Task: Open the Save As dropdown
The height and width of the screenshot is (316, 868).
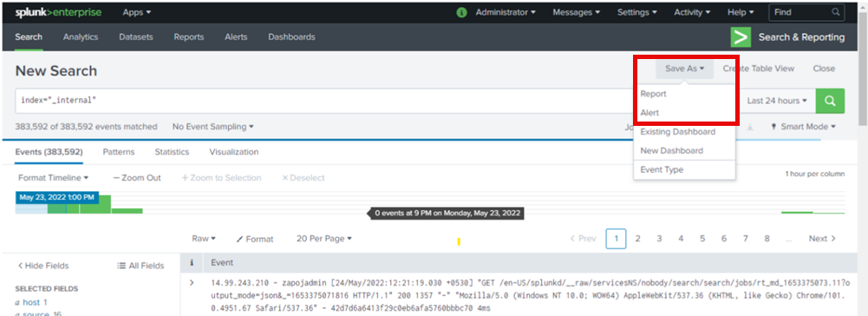Action: pos(685,69)
